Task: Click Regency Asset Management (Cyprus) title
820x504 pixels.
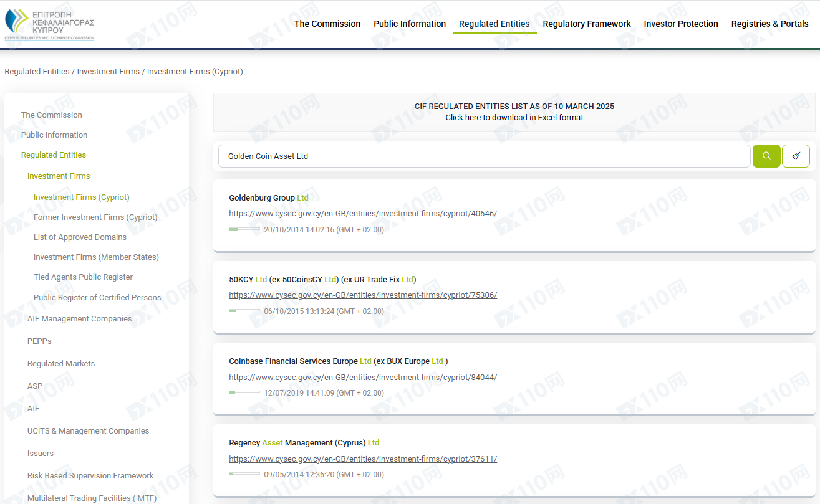Action: tap(304, 443)
